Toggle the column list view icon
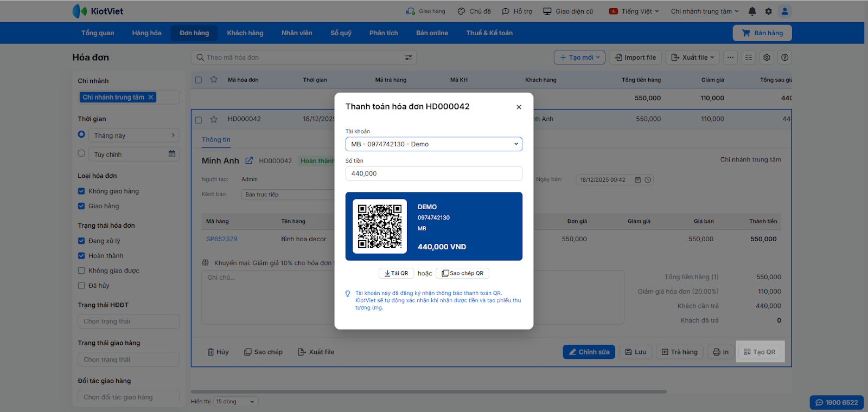The image size is (868, 412). tap(749, 57)
